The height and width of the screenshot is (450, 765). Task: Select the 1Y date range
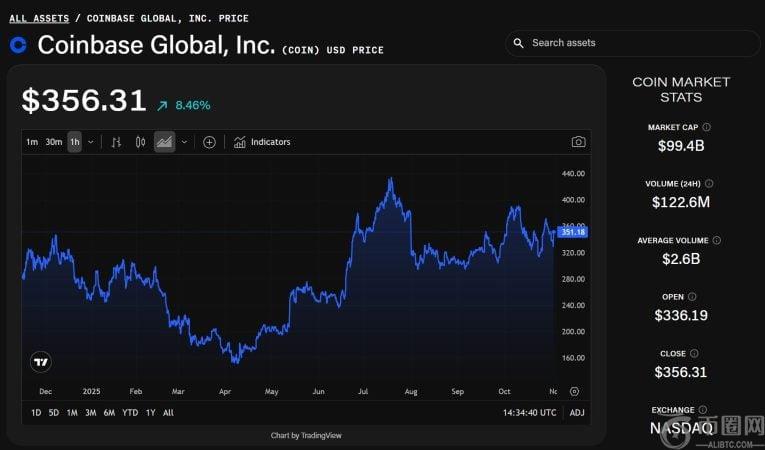click(x=151, y=412)
